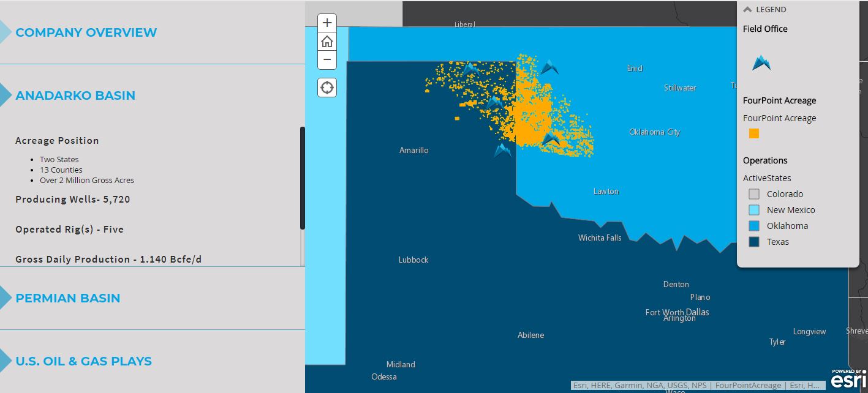Image resolution: width=868 pixels, height=393 pixels.
Task: Collapse the Anadarko Basin section arrow
Action: click(x=5, y=95)
